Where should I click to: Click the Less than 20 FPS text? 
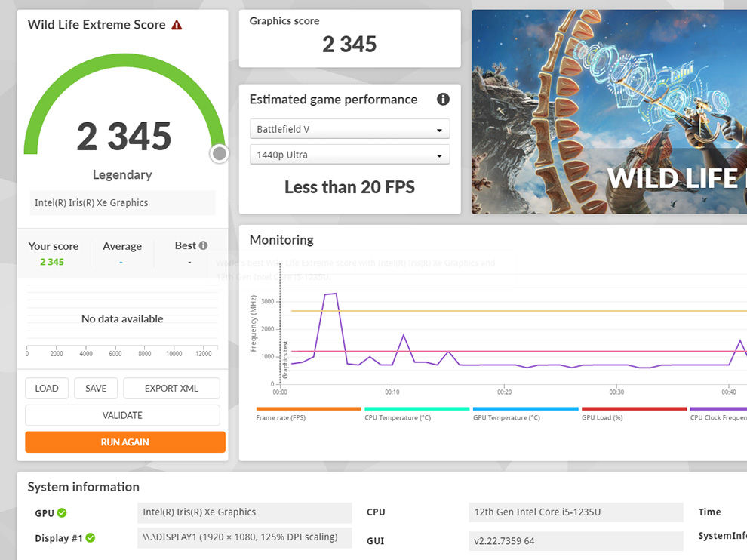point(349,187)
